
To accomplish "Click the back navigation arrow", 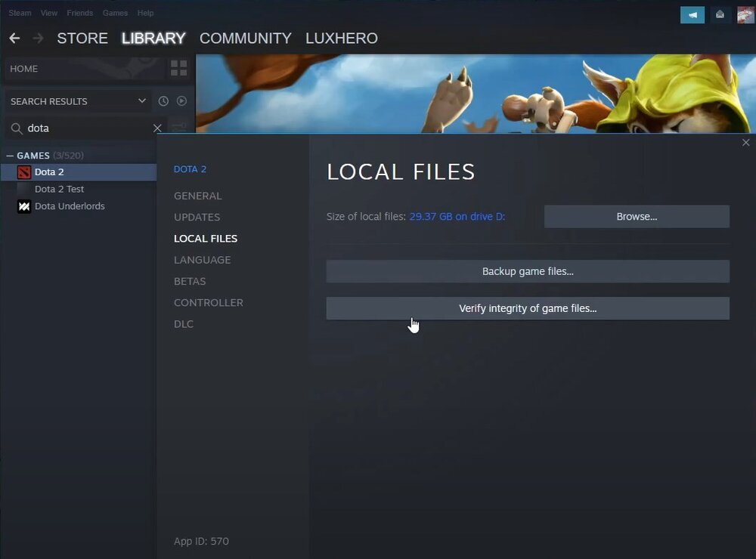I will pos(14,38).
